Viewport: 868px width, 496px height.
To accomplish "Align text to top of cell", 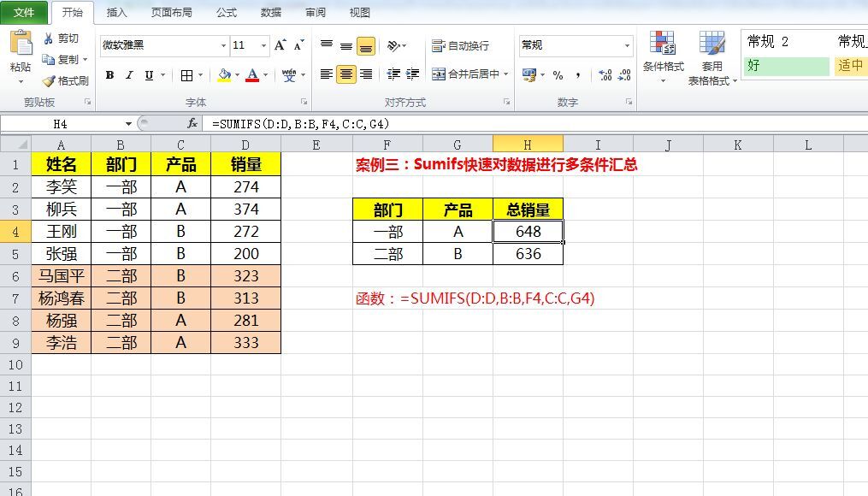I will [x=327, y=45].
